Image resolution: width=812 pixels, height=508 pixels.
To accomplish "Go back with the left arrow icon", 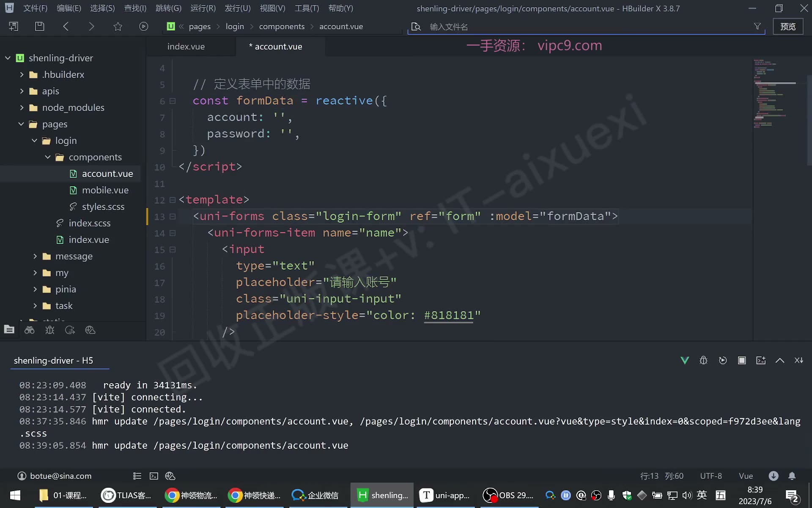I will [x=66, y=26].
